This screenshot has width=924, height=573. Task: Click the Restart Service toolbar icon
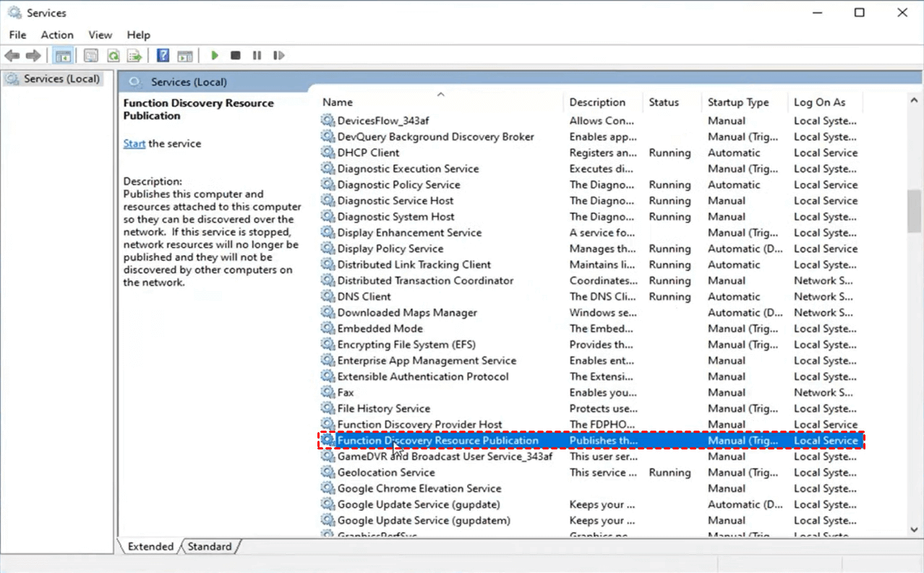pyautogui.click(x=278, y=56)
